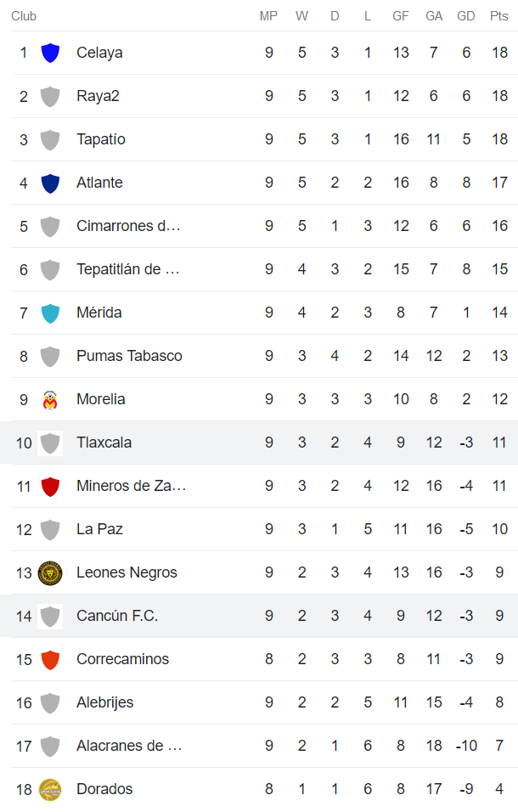Click the GD column header
The image size is (518, 812).
466,16
